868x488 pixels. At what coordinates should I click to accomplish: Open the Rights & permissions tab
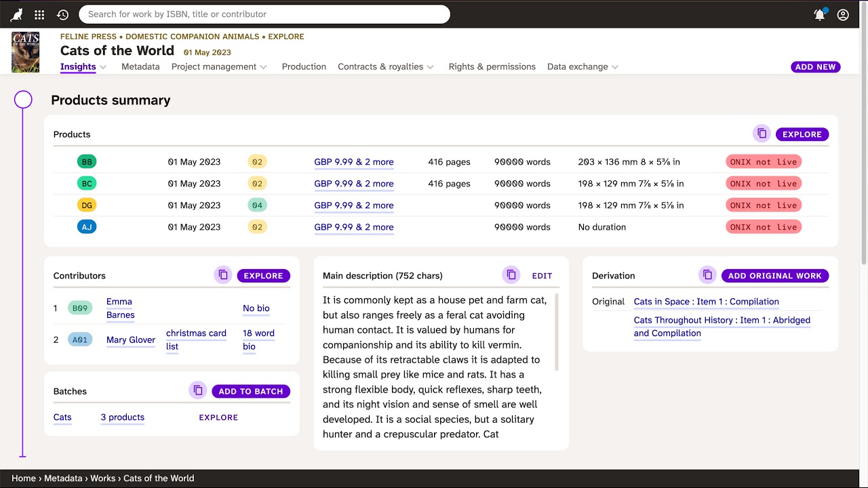pos(492,67)
